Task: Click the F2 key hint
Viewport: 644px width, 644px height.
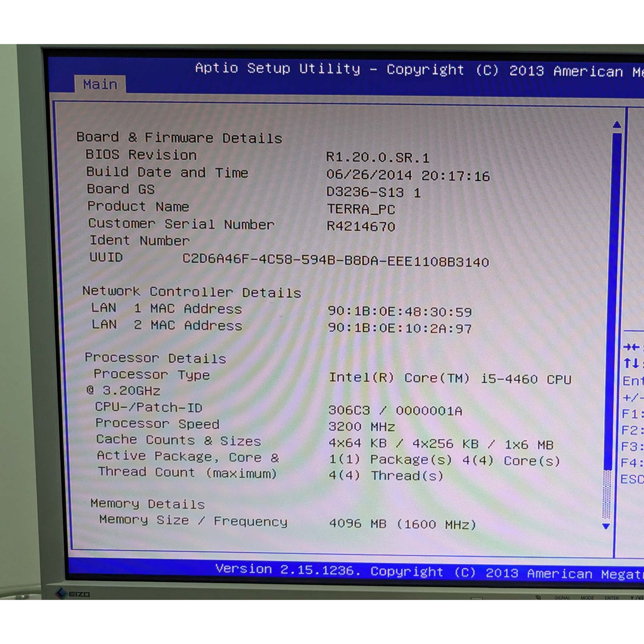Action: [x=632, y=430]
